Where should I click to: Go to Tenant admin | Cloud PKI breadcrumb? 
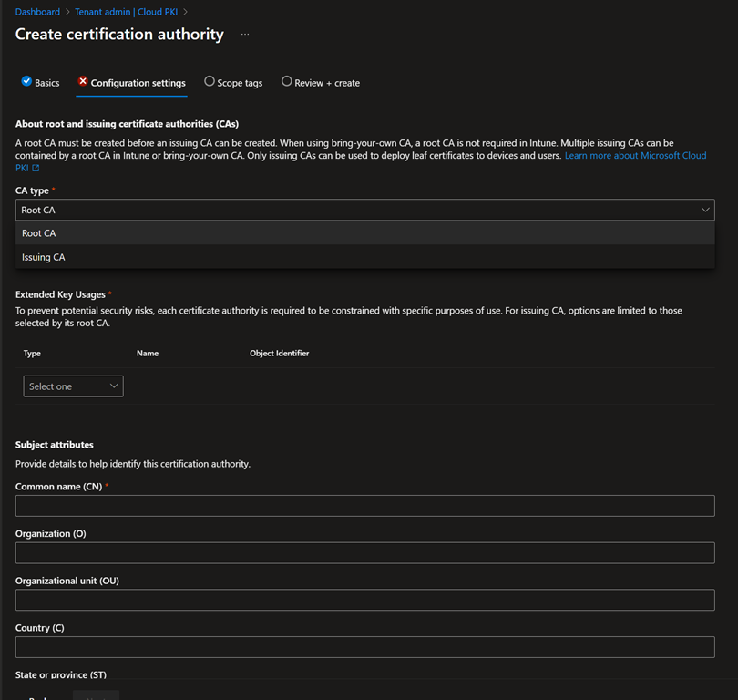coord(127,12)
